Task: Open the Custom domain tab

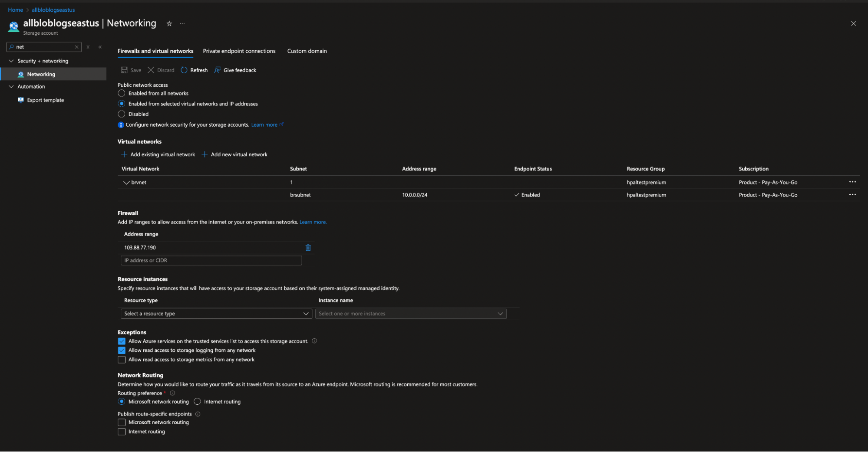Action: point(307,51)
